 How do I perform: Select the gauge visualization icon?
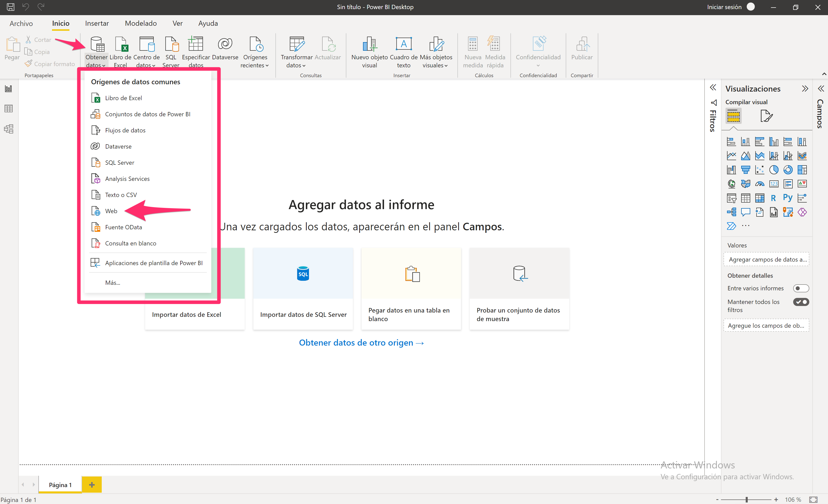[x=759, y=184]
